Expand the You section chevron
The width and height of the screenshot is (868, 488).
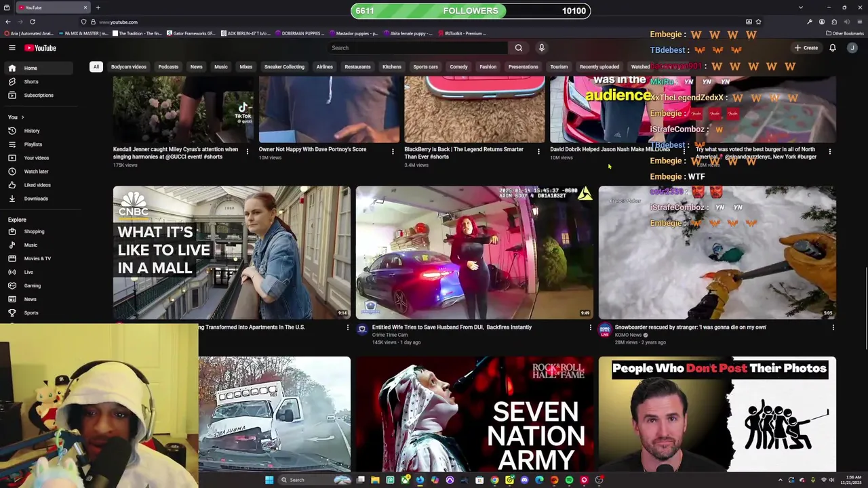tap(22, 117)
